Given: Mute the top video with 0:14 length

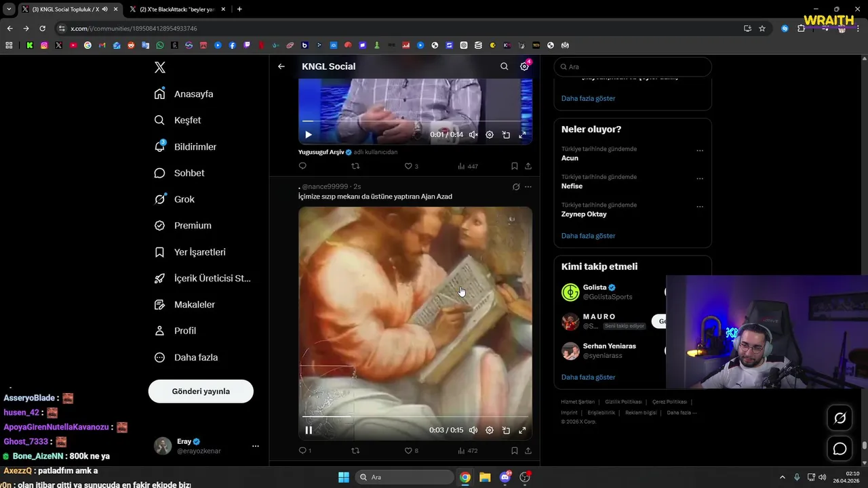Looking at the screenshot, I should [x=473, y=135].
